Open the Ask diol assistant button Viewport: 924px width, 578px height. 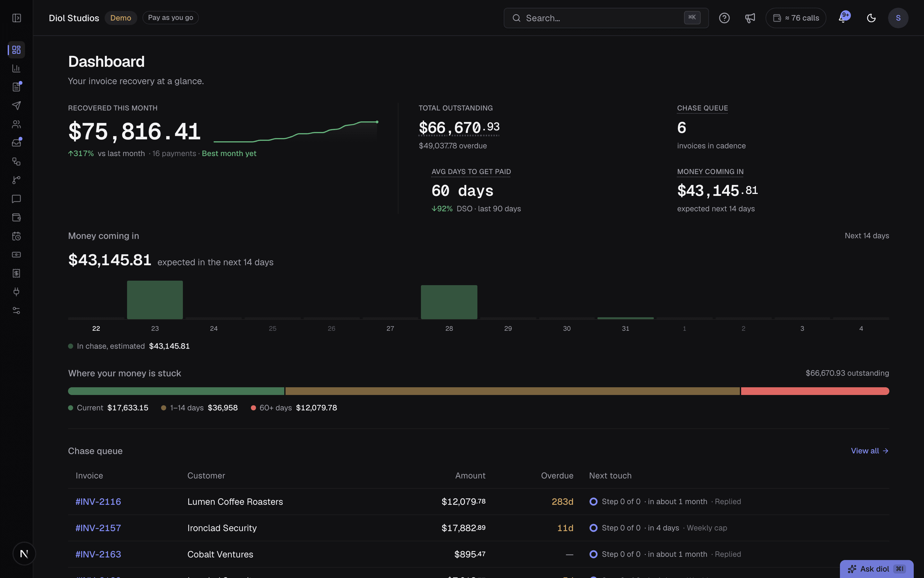point(877,569)
